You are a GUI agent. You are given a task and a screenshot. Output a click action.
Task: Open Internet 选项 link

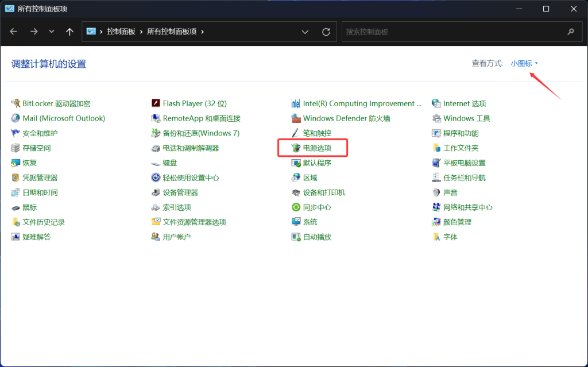465,103
